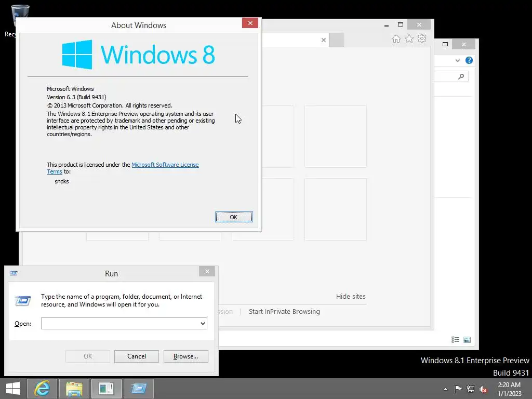532x399 pixels.
Task: Maximize the Internet Explorer window
Action: [401, 25]
